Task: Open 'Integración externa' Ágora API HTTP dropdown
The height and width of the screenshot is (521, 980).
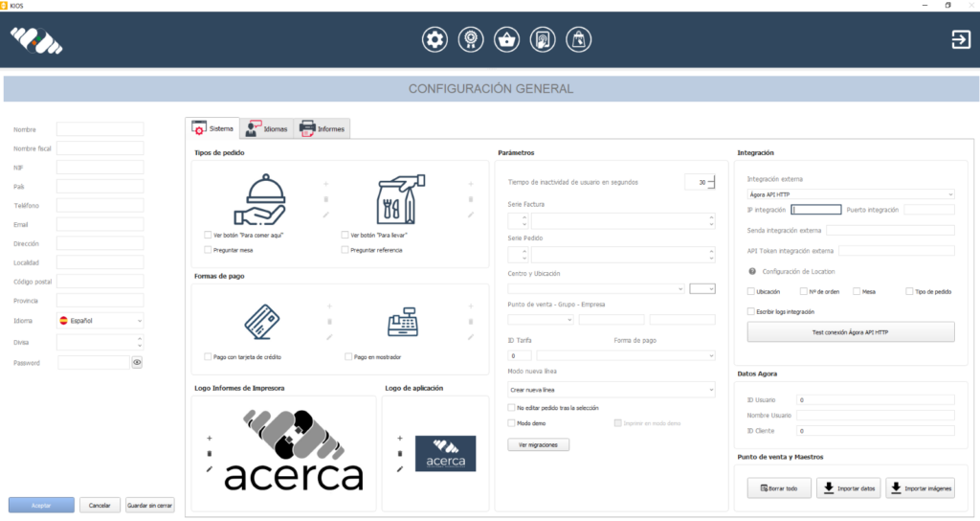Action: 851,194
